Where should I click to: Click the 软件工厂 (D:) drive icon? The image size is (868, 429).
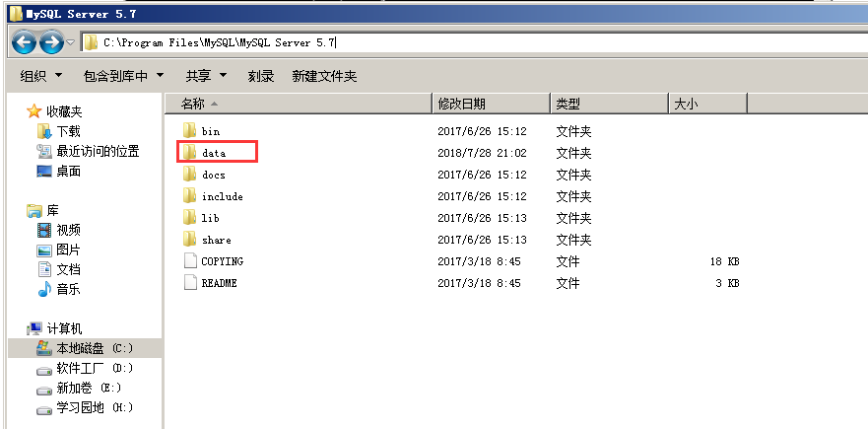pos(44,369)
